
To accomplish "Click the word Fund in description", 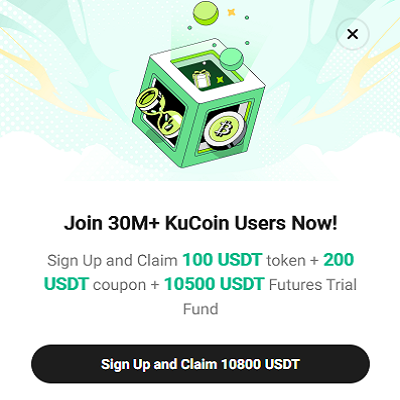I will (200, 309).
